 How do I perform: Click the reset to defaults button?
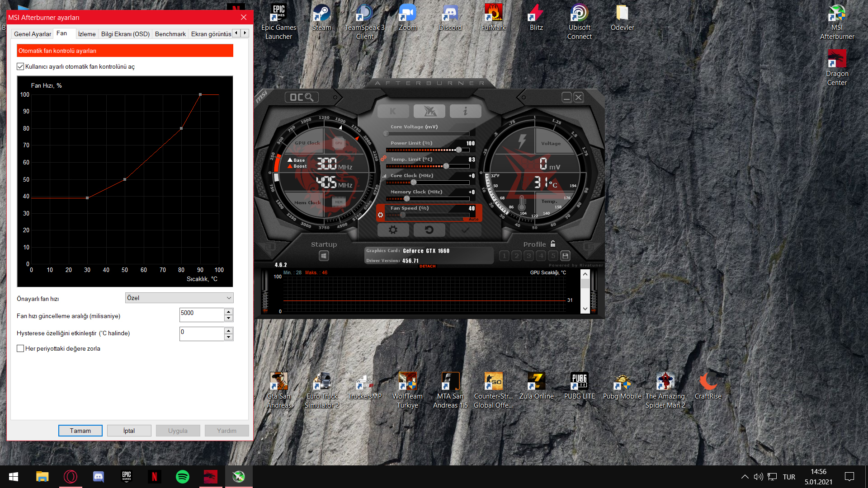click(x=429, y=230)
